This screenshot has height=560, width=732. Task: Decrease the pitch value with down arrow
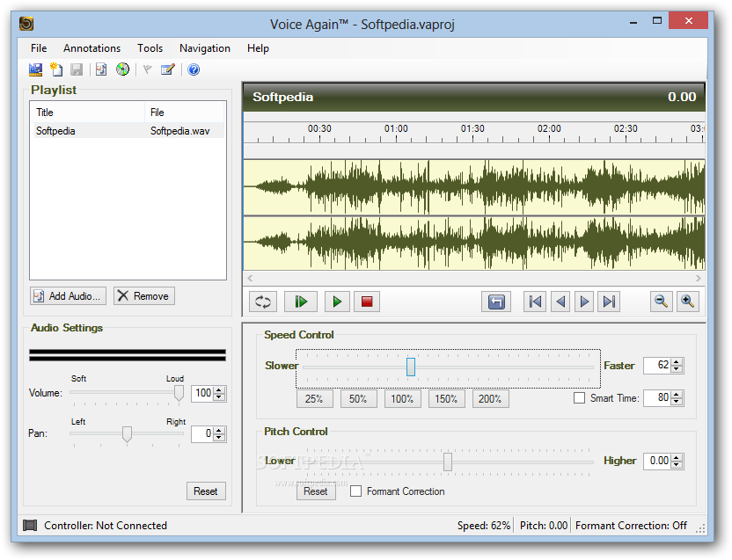677,464
